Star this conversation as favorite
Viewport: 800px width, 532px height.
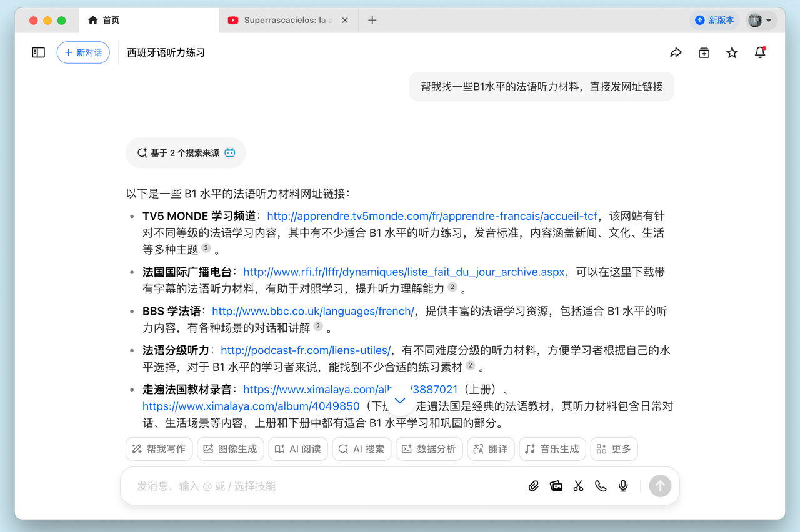click(732, 53)
